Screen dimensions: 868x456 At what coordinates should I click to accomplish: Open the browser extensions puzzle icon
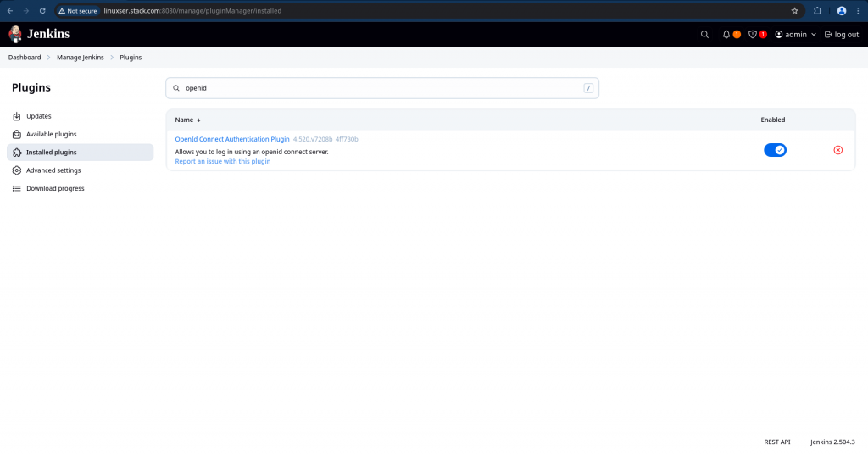(818, 10)
